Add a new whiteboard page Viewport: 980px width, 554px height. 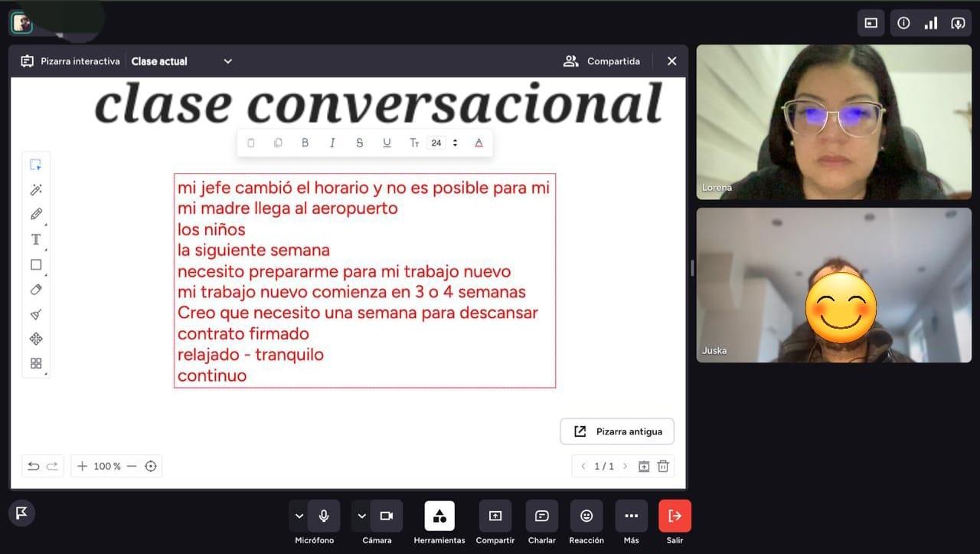click(x=644, y=466)
